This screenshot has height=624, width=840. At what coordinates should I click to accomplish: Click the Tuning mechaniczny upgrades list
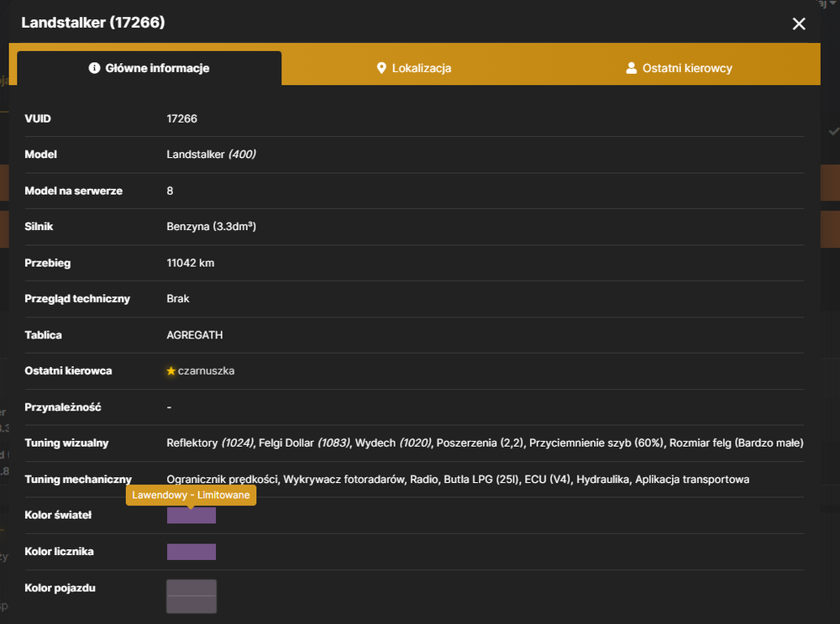(458, 480)
